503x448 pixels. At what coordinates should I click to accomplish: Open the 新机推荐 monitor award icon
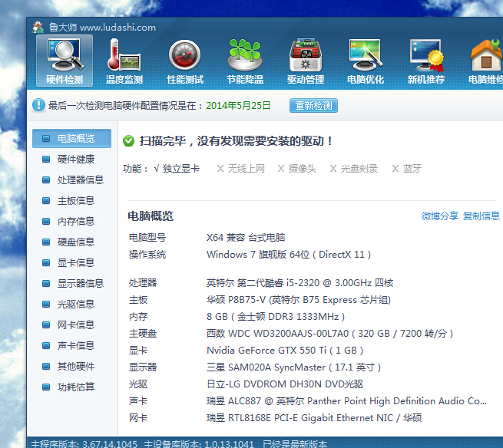coord(426,61)
